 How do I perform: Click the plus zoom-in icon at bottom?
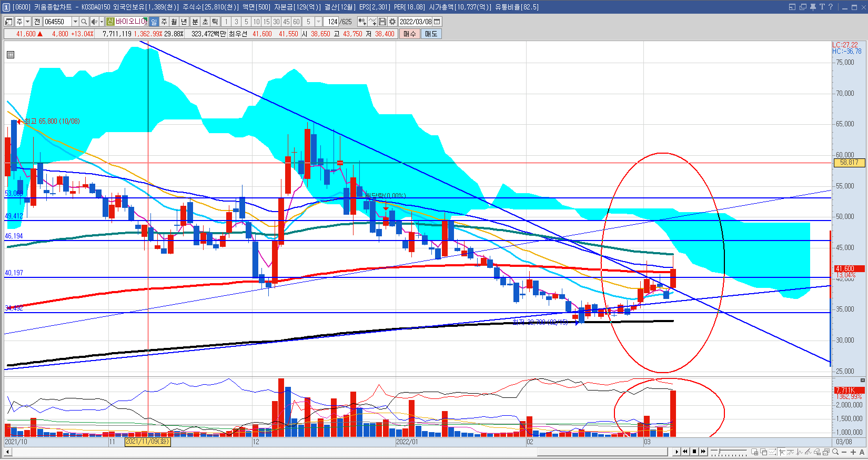(853, 452)
